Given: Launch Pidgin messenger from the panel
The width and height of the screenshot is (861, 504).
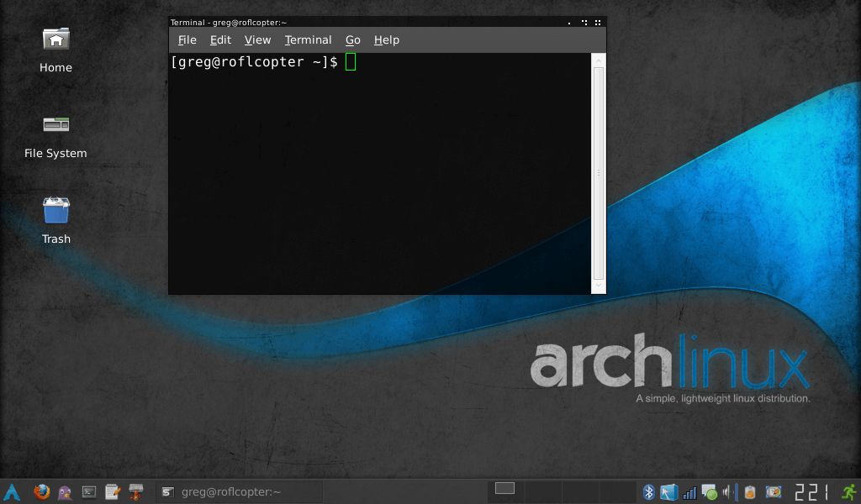Looking at the screenshot, I should point(65,492).
